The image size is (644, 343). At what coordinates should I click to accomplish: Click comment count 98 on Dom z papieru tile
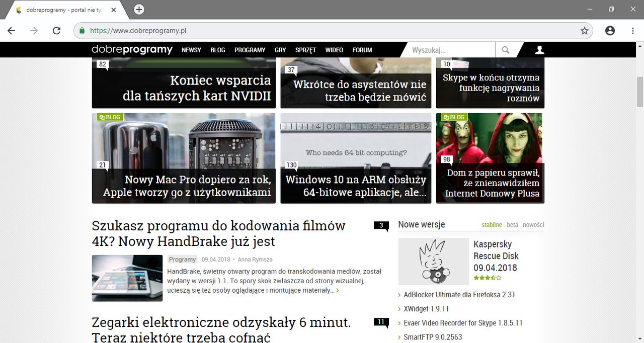446,159
